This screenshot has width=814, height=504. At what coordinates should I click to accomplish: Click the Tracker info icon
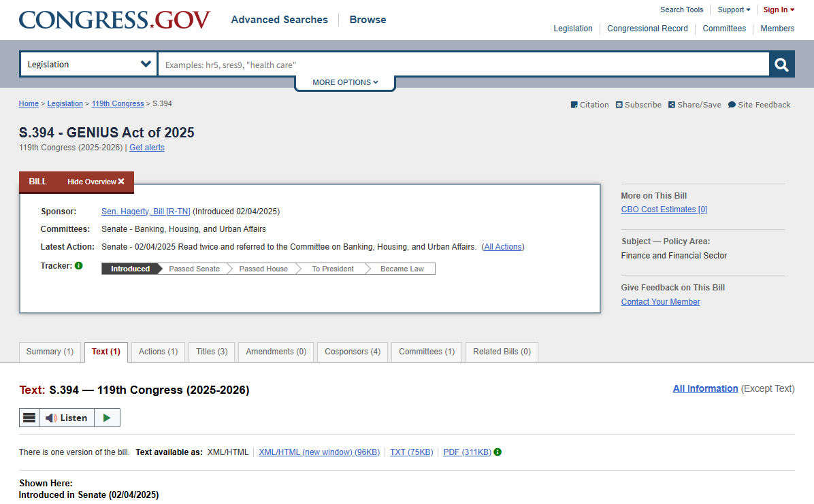click(x=79, y=266)
